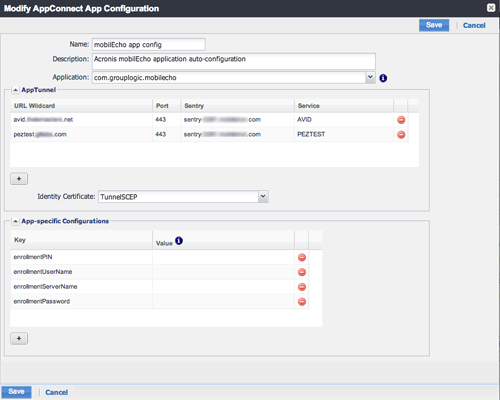Click info icon next to Application field
The width and height of the screenshot is (500, 400).
click(383, 78)
